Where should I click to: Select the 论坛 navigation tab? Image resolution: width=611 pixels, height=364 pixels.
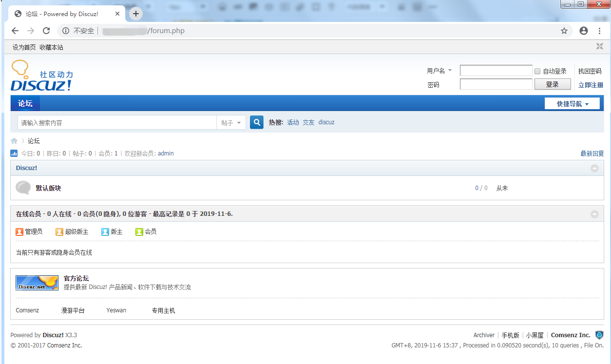tap(25, 103)
